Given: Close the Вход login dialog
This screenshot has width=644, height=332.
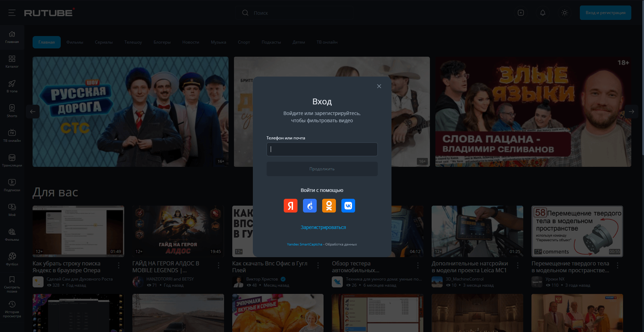Looking at the screenshot, I should point(379,86).
